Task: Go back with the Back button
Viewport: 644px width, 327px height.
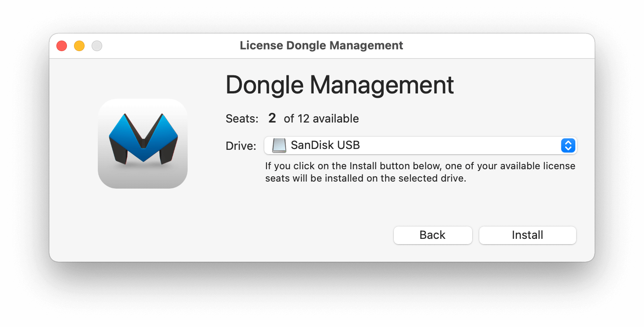Action: click(x=433, y=235)
